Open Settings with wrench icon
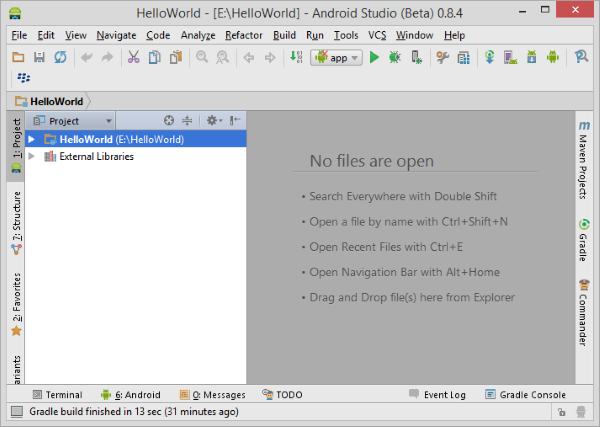 442,57
